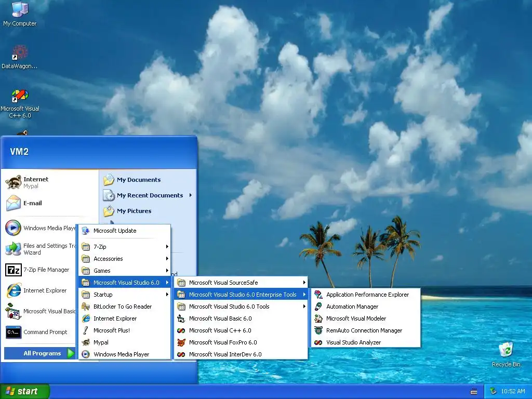Viewport: 532px width, 399px height.
Task: Click the Microsoft Visual Modeler label
Action: coord(356,318)
